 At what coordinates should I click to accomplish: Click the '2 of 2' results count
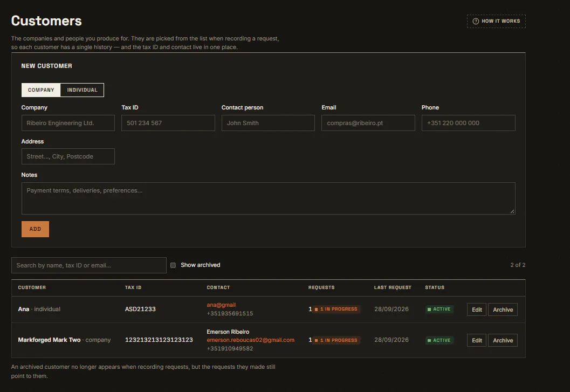(x=518, y=265)
